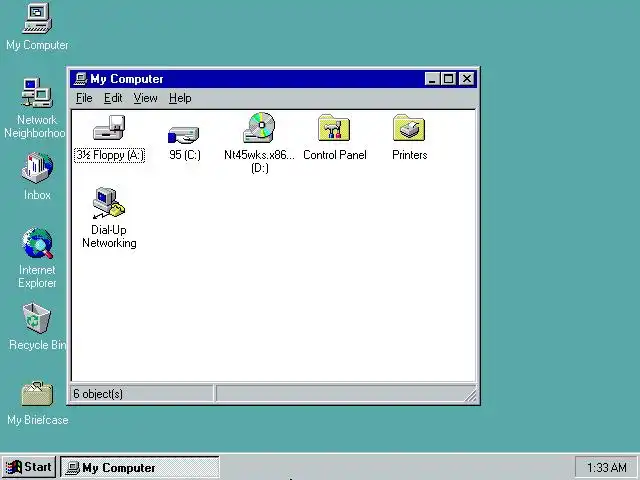640x480 pixels.
Task: Click My Computer taskbar button
Action: click(140, 467)
